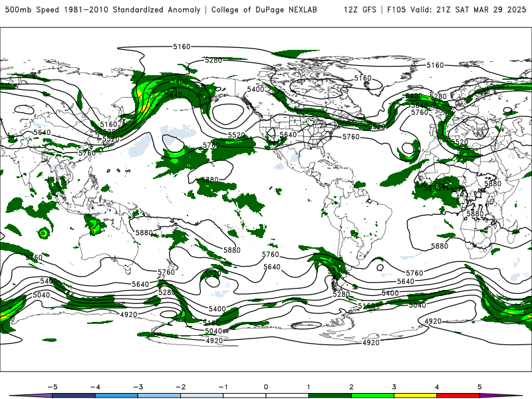Click the '500mb Speed 1981-2010 Standardized Anomaly' title

point(102,9)
